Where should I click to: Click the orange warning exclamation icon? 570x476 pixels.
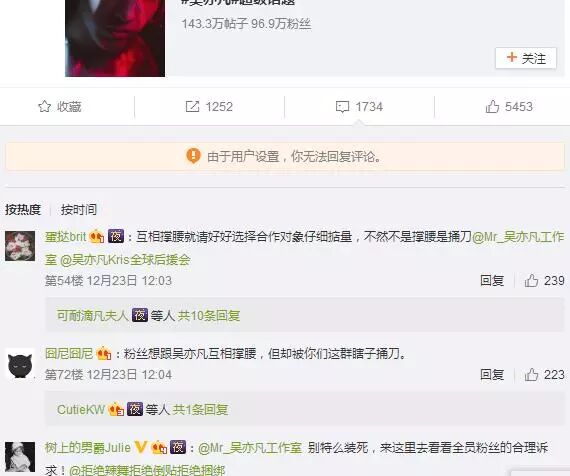click(193, 156)
